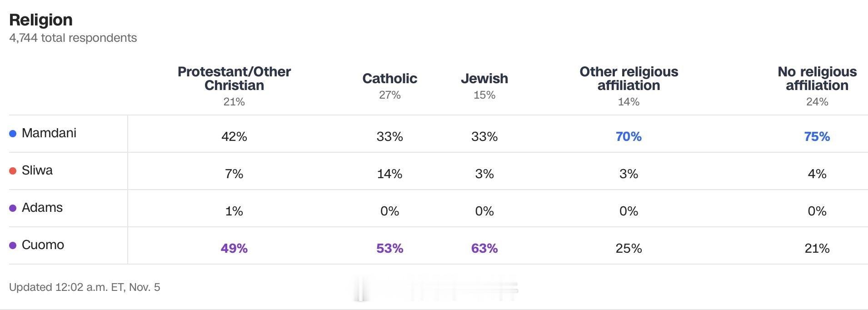
Task: Click the Adams row label
Action: [x=42, y=208]
